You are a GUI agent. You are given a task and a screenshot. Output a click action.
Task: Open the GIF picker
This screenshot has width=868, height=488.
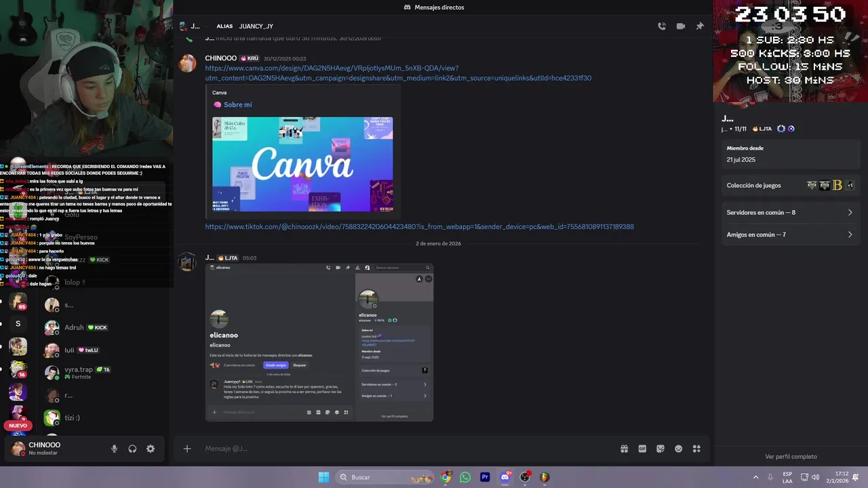point(642,449)
